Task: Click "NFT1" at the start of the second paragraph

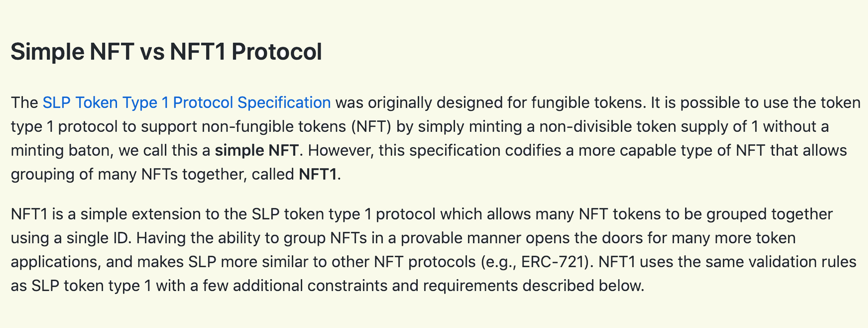Action: (x=29, y=214)
